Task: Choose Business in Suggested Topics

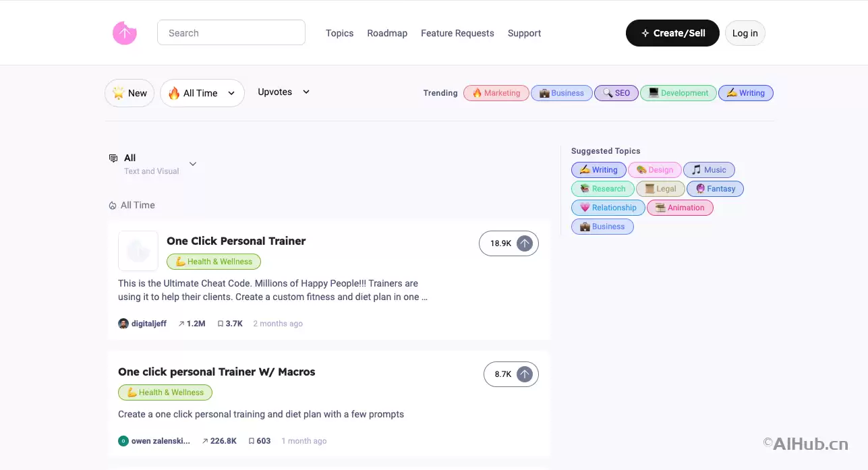Action: tap(602, 227)
